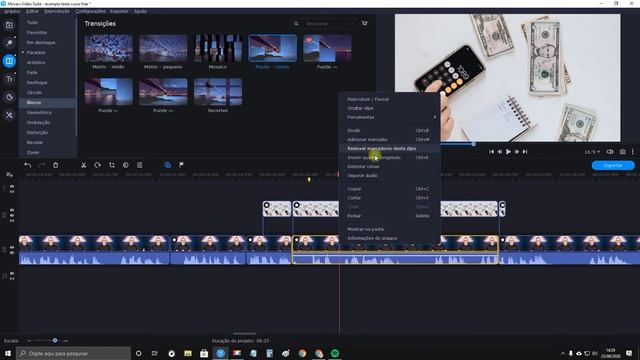Skip to previous clip in preview

point(491,152)
